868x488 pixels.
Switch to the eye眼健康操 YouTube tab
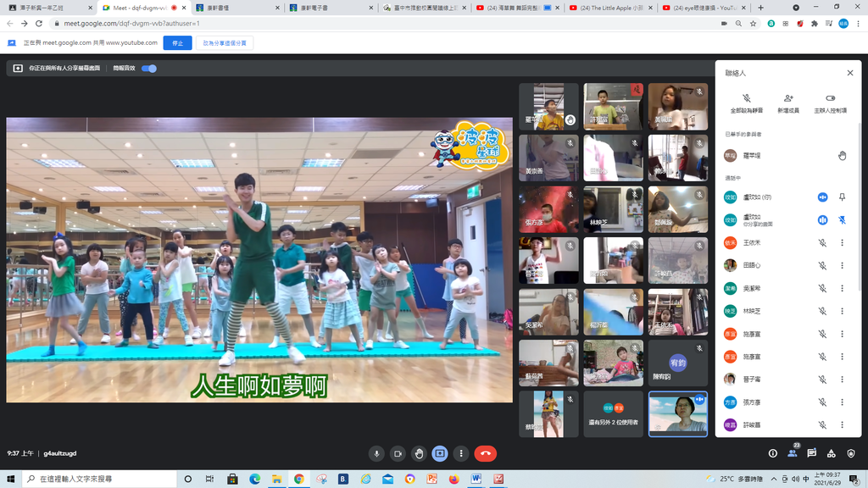704,8
